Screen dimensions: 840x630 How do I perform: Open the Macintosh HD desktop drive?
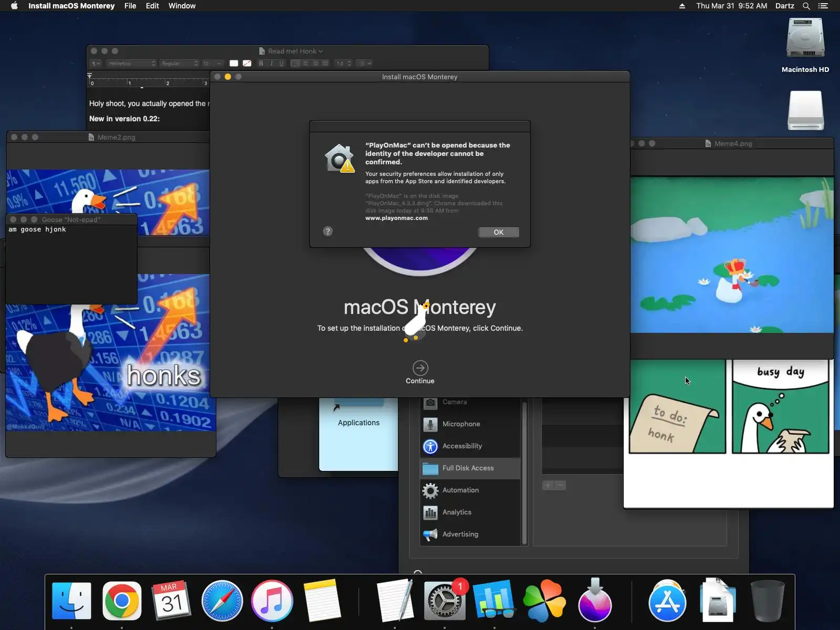pos(805,46)
